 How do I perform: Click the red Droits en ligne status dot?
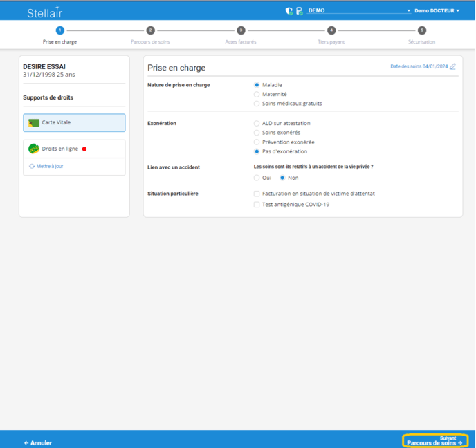click(84, 149)
